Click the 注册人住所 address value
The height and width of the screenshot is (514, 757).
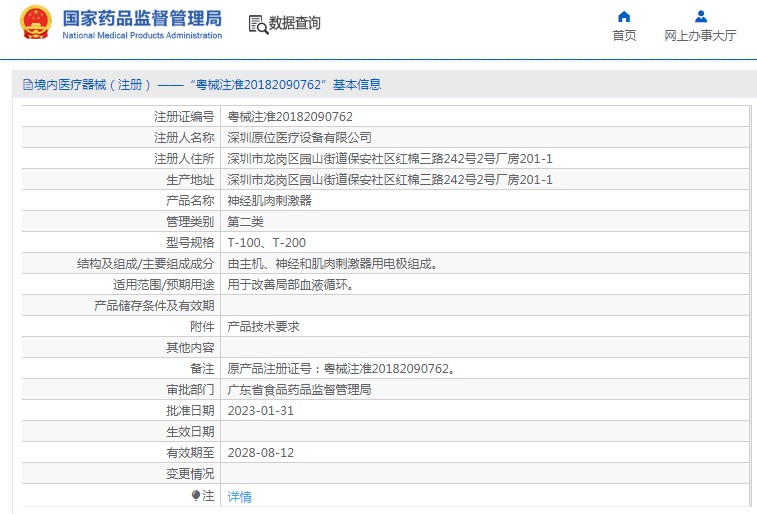pos(390,159)
